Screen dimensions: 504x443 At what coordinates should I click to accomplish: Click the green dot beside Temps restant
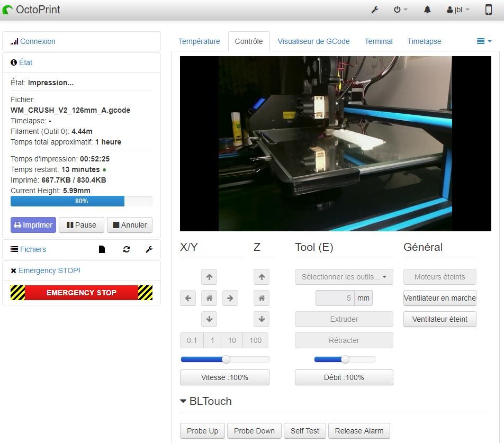pos(104,169)
